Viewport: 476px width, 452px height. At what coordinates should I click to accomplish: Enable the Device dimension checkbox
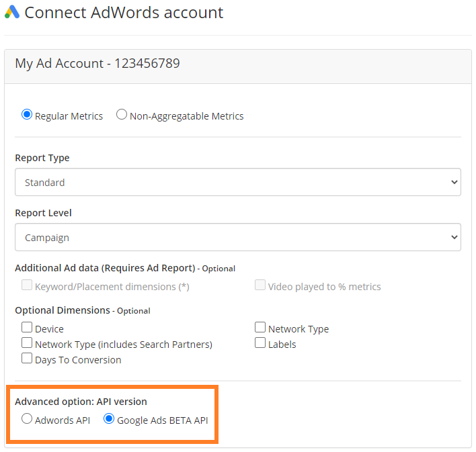click(27, 328)
